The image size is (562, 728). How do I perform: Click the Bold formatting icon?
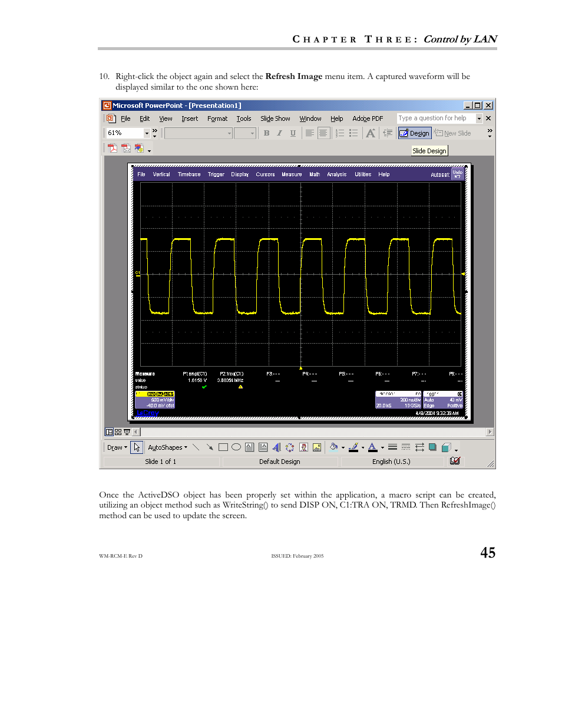267,133
